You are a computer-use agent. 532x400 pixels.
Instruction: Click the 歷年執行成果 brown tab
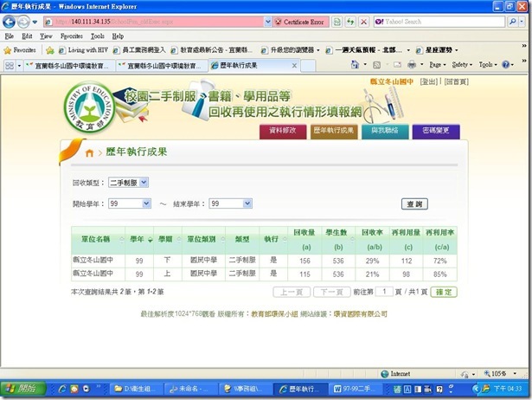[334, 131]
